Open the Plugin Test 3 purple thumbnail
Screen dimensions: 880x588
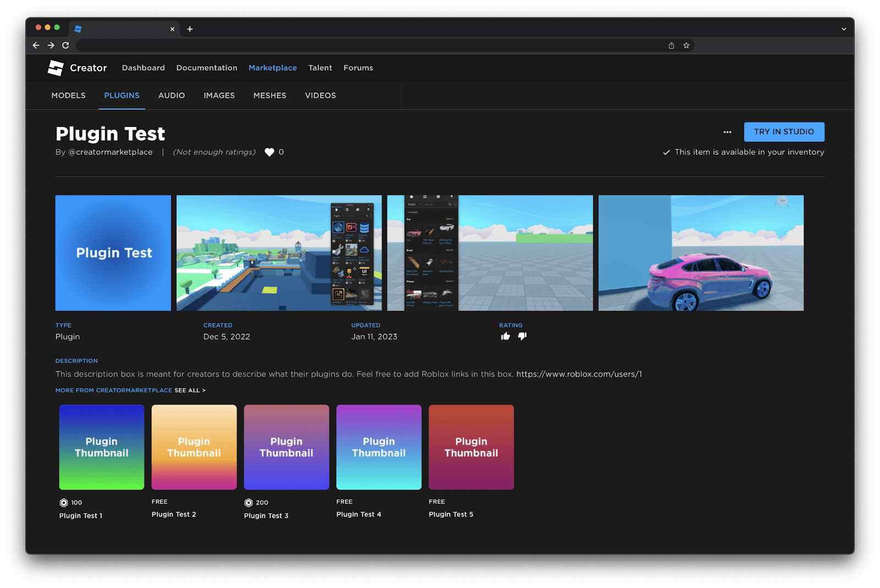[287, 447]
